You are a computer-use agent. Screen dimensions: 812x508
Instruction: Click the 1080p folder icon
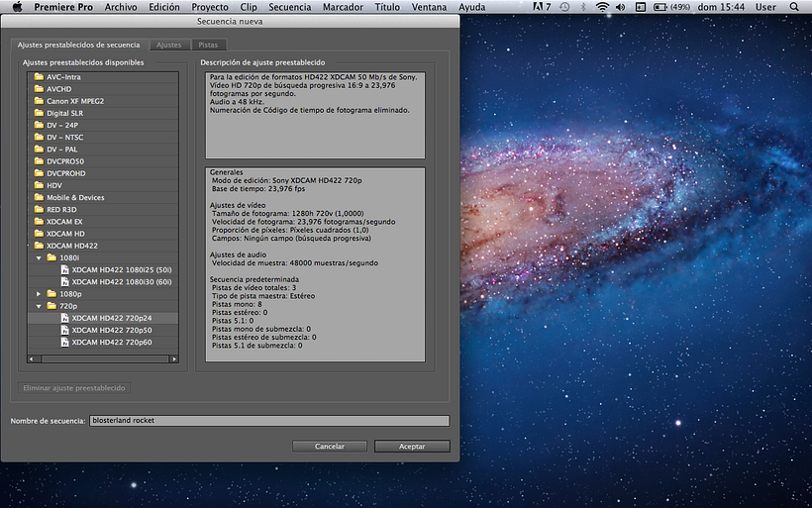pyautogui.click(x=51, y=294)
